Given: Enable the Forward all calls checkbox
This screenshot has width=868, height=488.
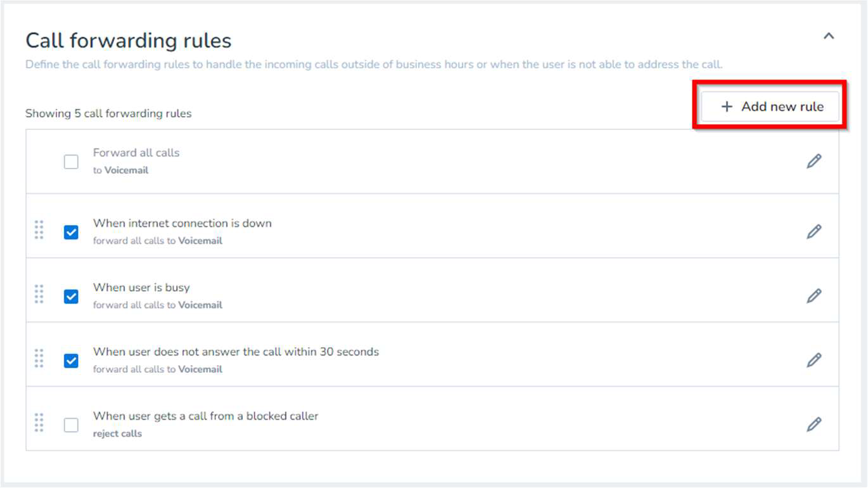Looking at the screenshot, I should 71,162.
